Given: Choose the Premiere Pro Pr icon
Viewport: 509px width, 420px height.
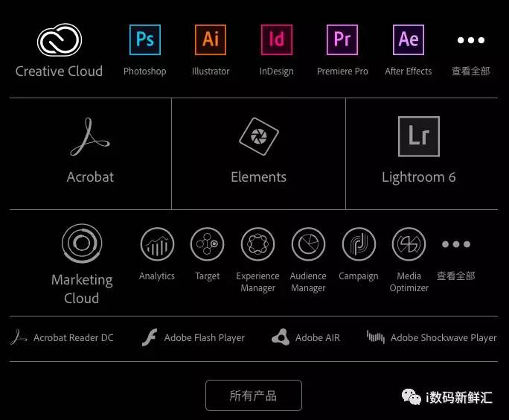Looking at the screenshot, I should coord(342,39).
